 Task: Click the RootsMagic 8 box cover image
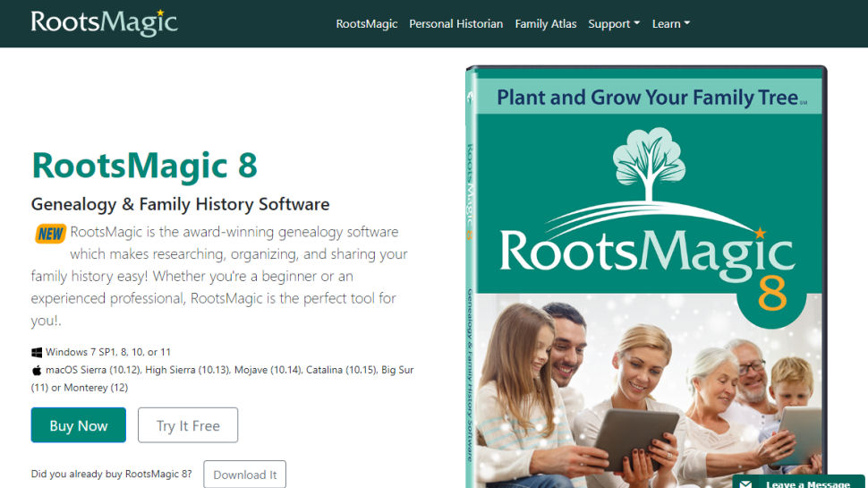(x=646, y=277)
